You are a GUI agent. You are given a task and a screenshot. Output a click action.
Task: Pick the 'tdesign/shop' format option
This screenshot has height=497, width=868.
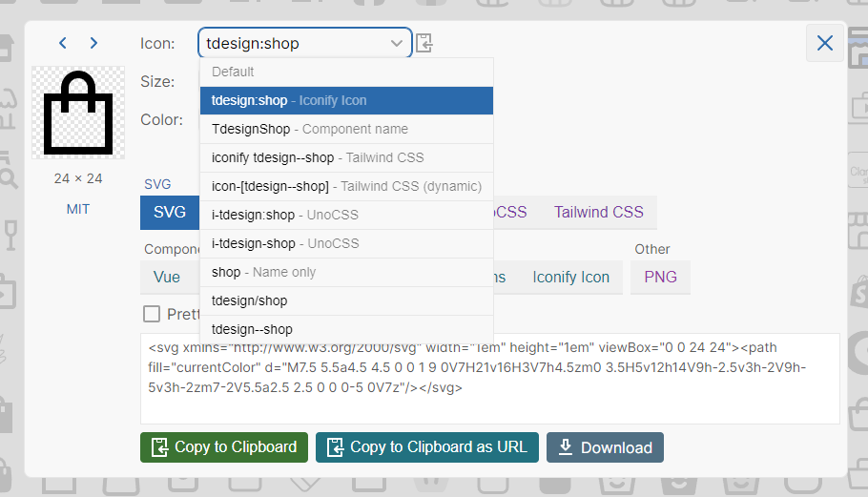pos(346,301)
